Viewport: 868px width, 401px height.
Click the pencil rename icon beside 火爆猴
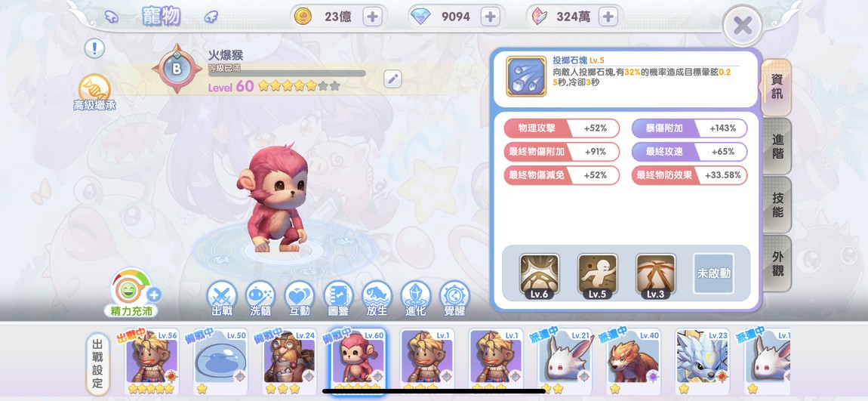(x=392, y=79)
